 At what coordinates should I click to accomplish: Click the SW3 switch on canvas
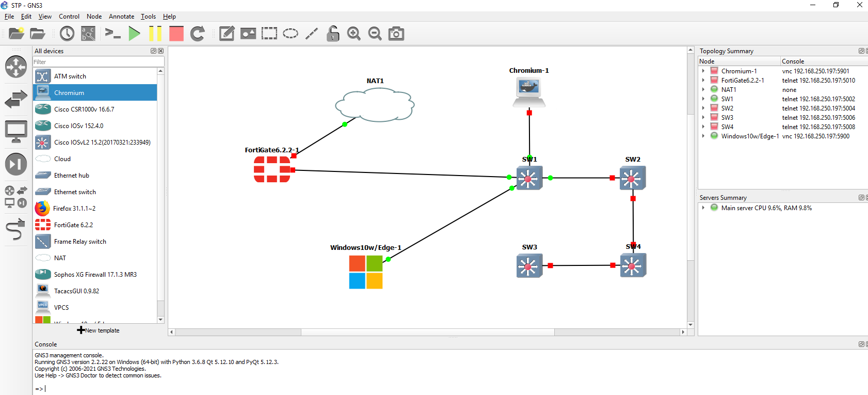529,265
